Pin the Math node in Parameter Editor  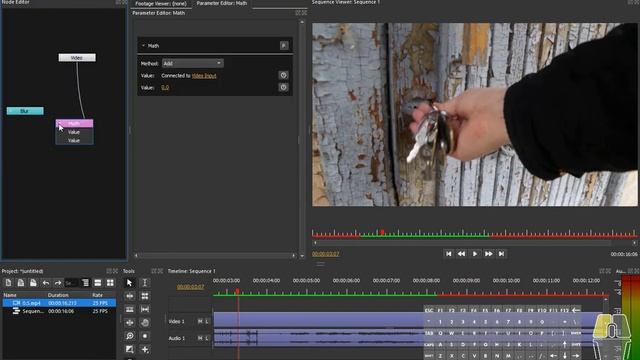pos(284,45)
